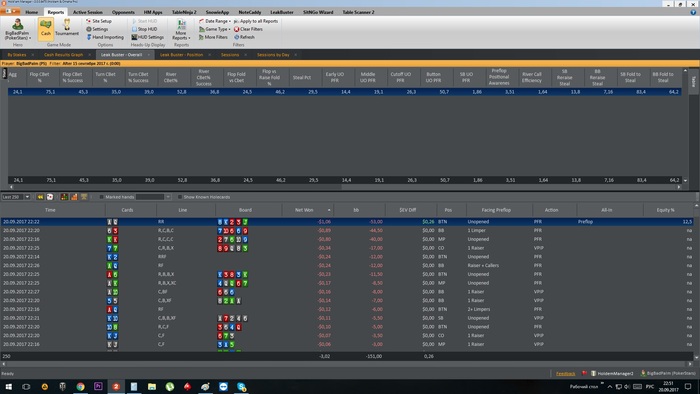Toggle Show Known Holecards checkbox

pos(180,197)
